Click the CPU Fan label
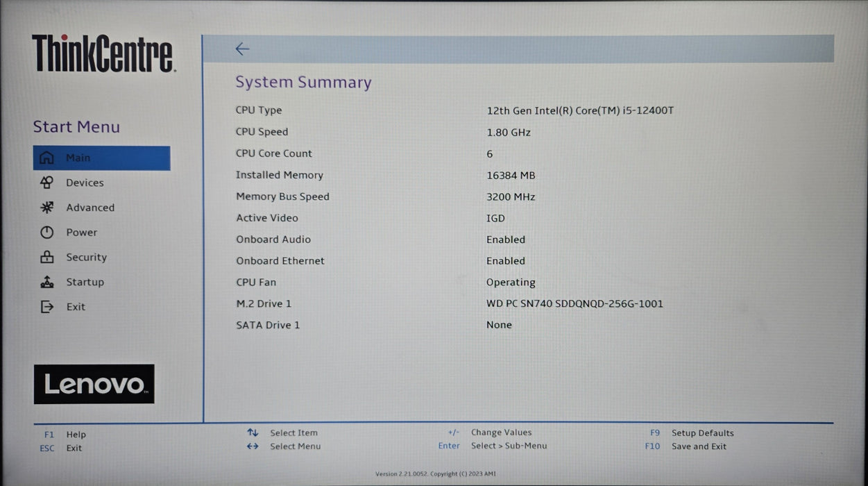The image size is (868, 486). point(256,283)
